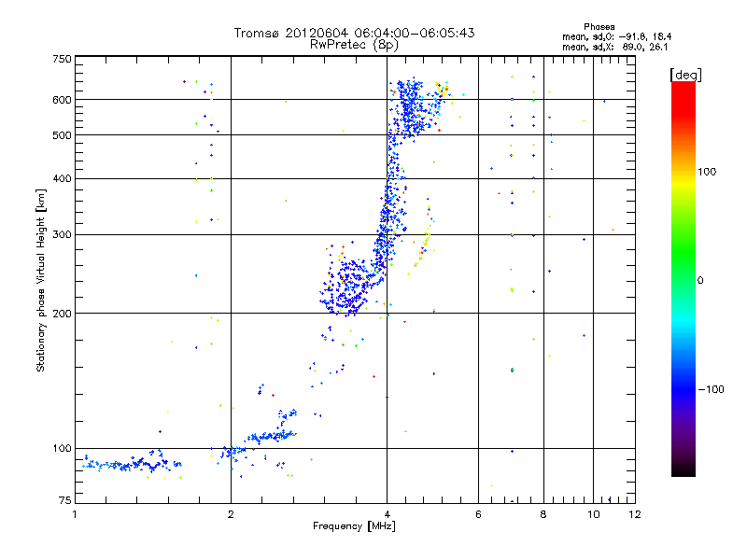Click the colorbar '-100' tick label

click(711, 389)
